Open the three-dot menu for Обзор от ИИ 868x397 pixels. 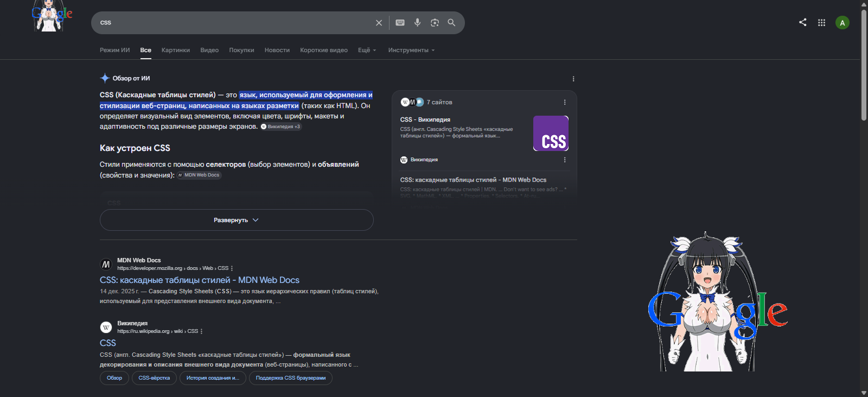pos(573,79)
